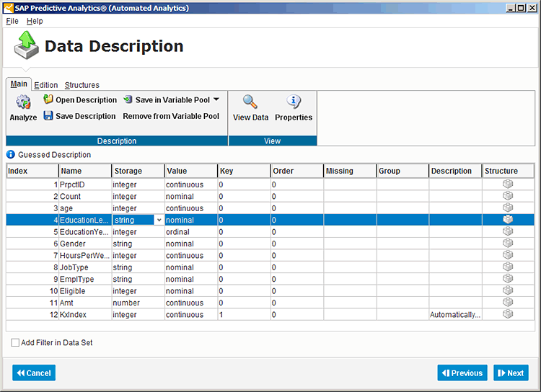Screen dimensions: 541x392
Task: Click the Order column header
Action: [x=297, y=171]
